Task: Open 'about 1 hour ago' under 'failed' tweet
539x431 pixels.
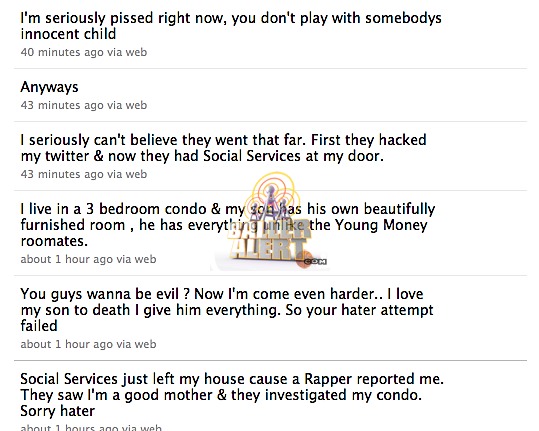Action: pyautogui.click(x=66, y=344)
